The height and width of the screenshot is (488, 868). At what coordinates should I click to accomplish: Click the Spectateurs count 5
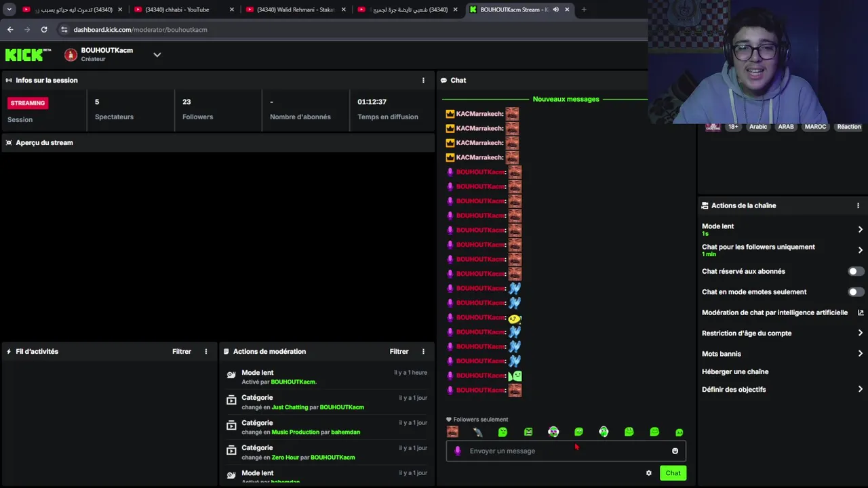[x=97, y=102]
